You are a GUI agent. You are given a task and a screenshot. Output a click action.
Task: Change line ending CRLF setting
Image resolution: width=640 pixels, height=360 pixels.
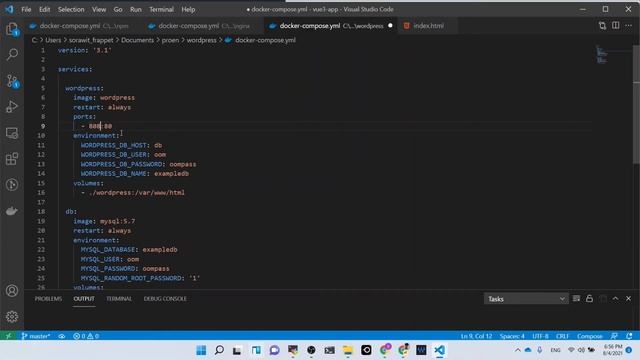pyautogui.click(x=562, y=336)
